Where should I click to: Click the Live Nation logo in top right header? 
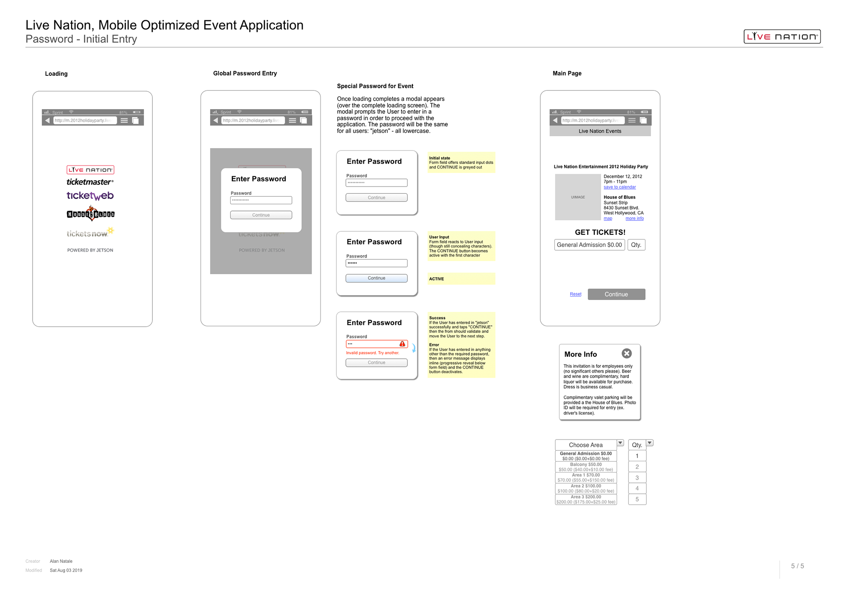(782, 37)
